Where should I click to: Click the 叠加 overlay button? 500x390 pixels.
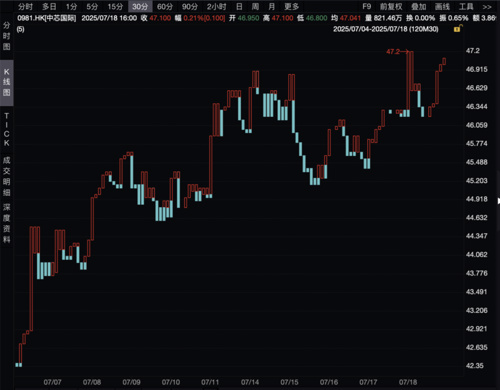click(x=419, y=7)
